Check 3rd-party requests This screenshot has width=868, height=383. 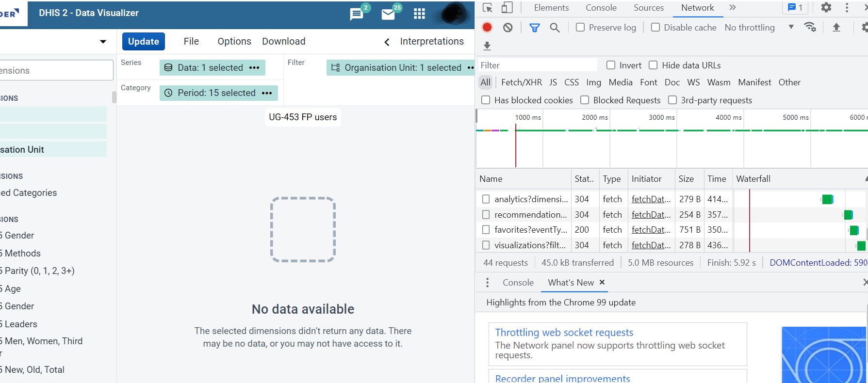tap(672, 100)
